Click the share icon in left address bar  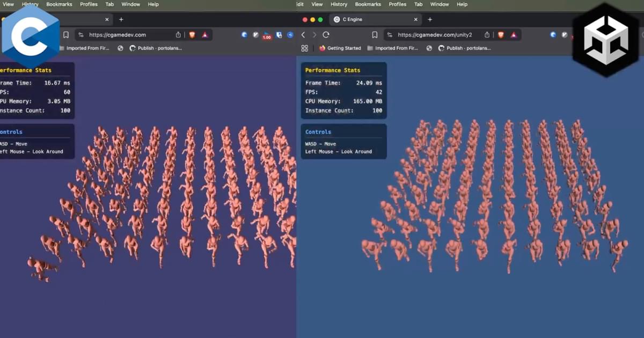click(x=178, y=35)
